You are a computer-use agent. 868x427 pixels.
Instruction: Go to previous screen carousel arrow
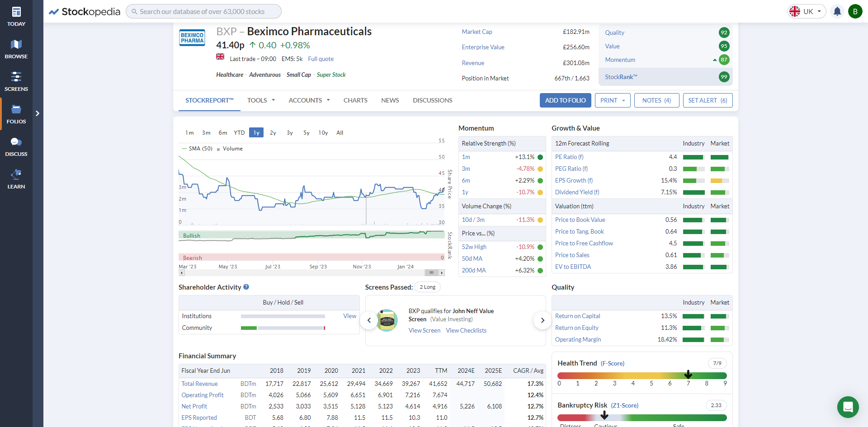coord(369,320)
